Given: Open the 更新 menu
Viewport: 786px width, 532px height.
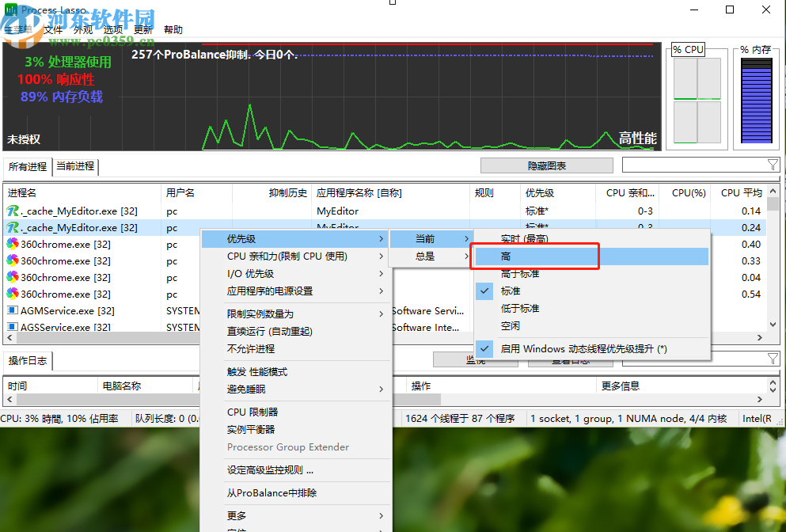Looking at the screenshot, I should (142, 29).
